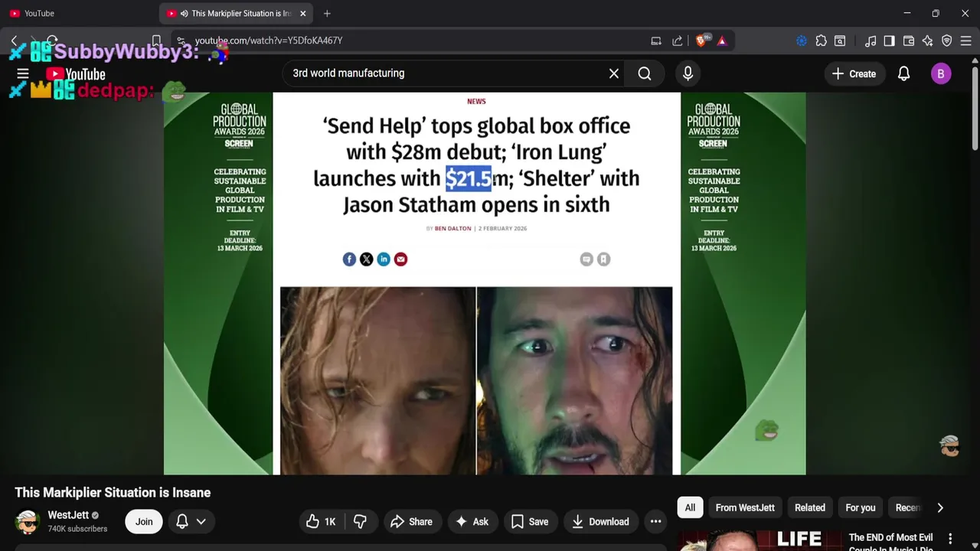Click the URL youtube.com/watch address field
980x551 pixels.
269,41
